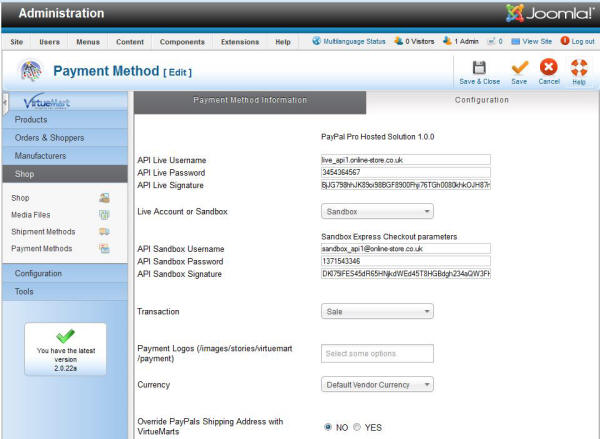The height and width of the screenshot is (439, 600).
Task: Click the API Live Username field
Action: 406,160
